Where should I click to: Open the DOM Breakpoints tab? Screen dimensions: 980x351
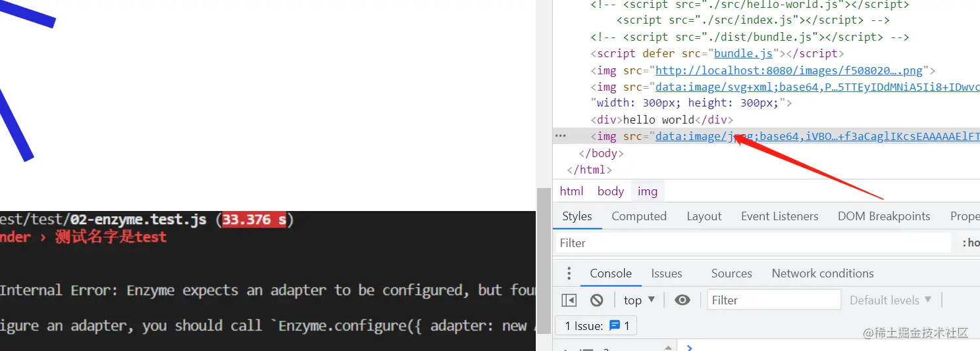point(884,216)
